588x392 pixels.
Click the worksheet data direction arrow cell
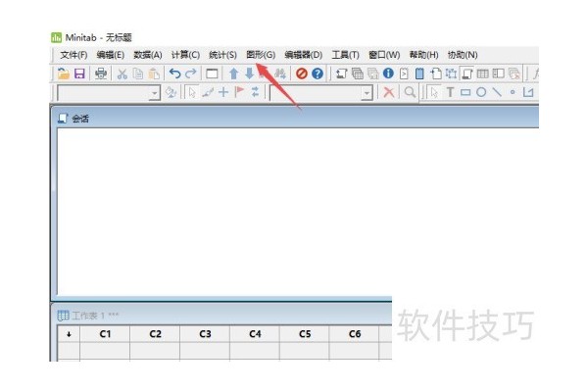69,334
